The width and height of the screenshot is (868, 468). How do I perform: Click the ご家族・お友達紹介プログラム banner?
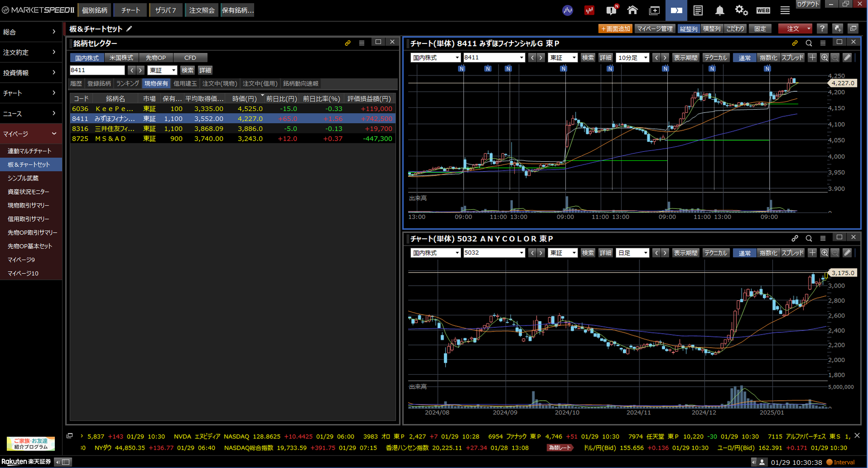pos(31,443)
